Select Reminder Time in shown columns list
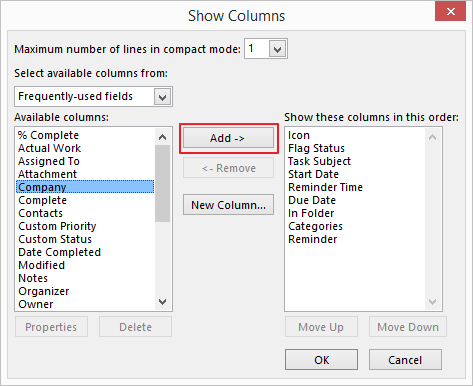 [x=325, y=187]
